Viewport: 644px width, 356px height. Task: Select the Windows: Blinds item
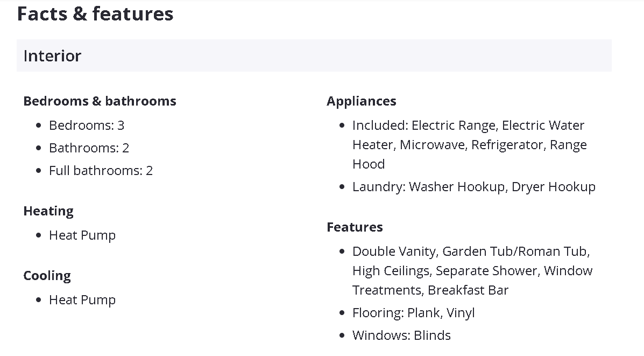tap(401, 336)
